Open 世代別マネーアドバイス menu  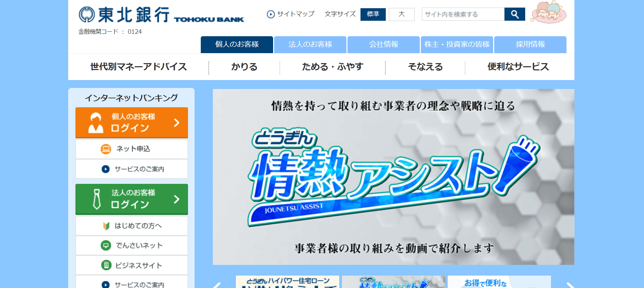[138, 67]
